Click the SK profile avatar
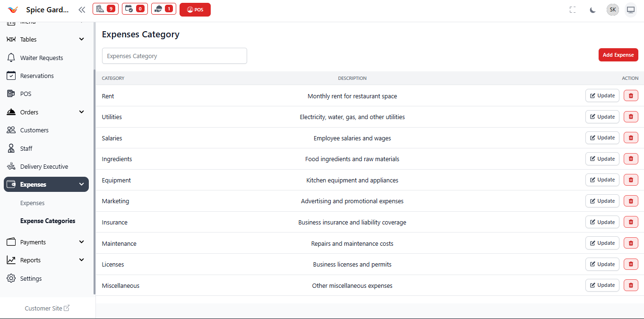Screen dimensions: 644x319 click(x=612, y=9)
